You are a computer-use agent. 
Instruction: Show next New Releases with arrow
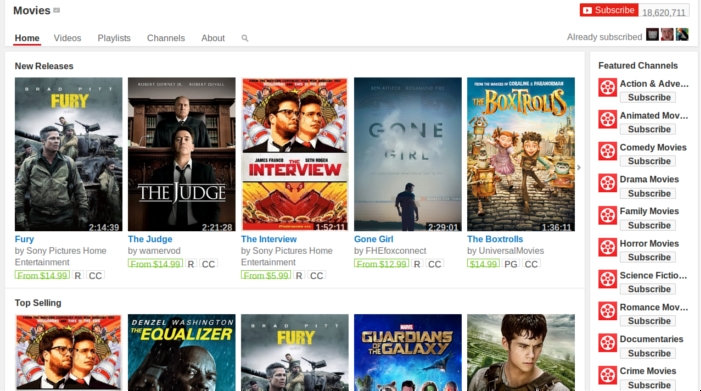[x=579, y=168]
